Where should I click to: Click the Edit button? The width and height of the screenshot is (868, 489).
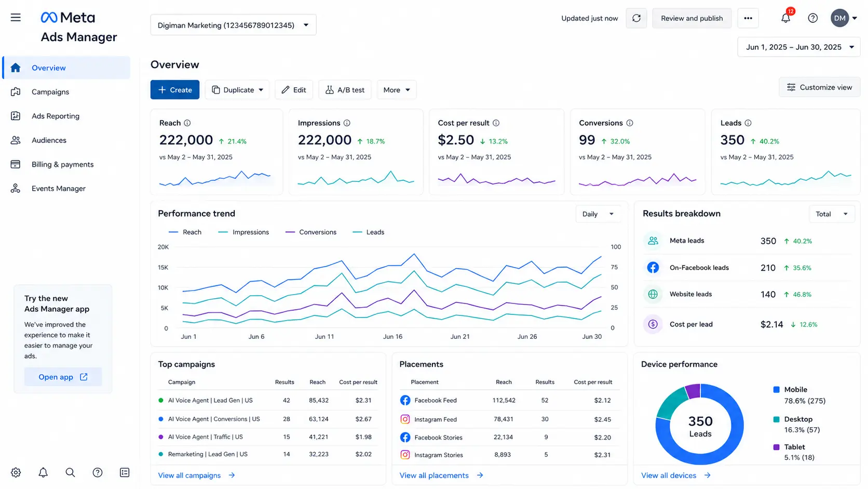click(x=294, y=90)
